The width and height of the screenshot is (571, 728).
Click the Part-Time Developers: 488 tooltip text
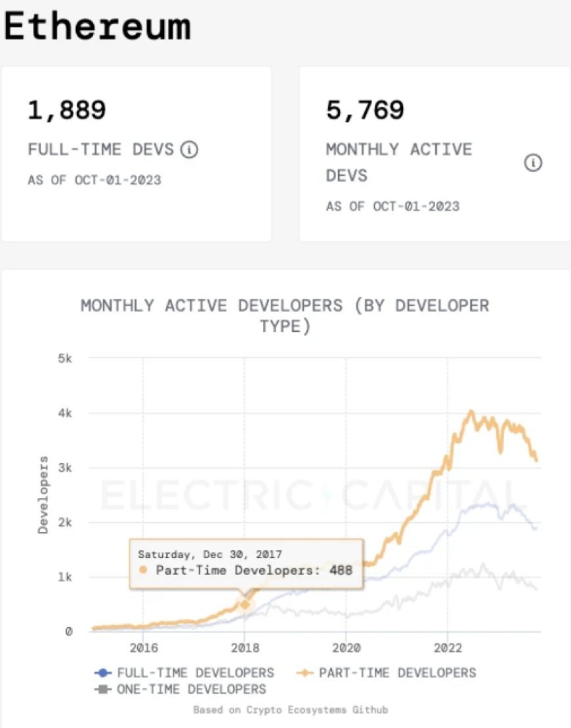coord(254,570)
